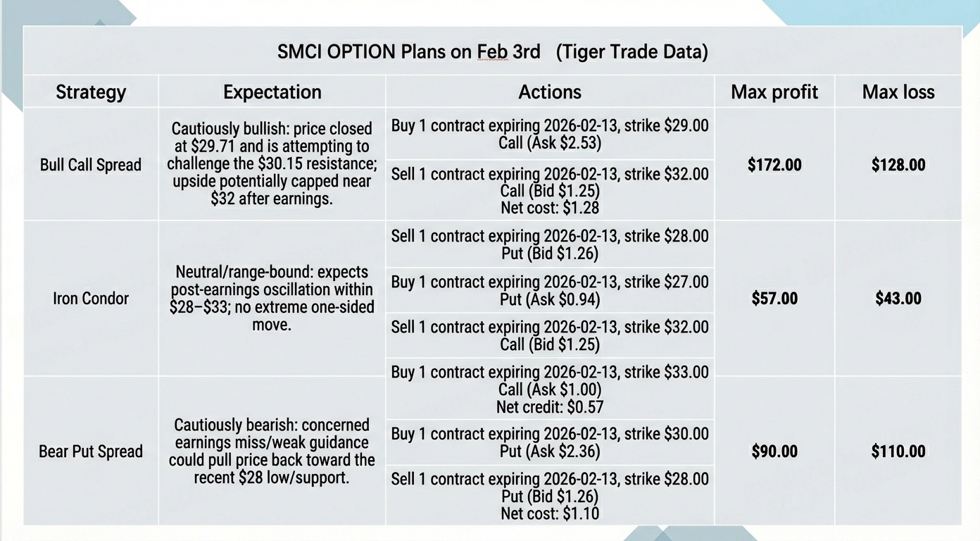Click the $128.00 max loss value
The height and width of the screenshot is (541, 980).
[898, 165]
